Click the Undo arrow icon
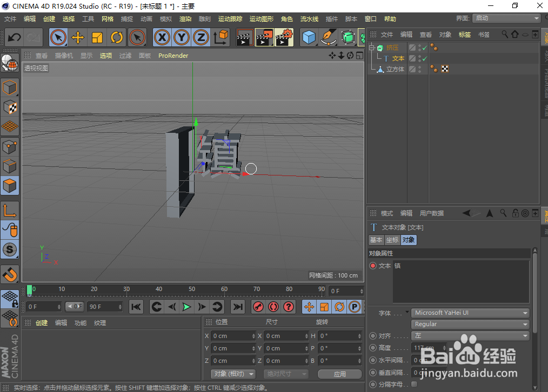The image size is (548, 392). (x=14, y=37)
